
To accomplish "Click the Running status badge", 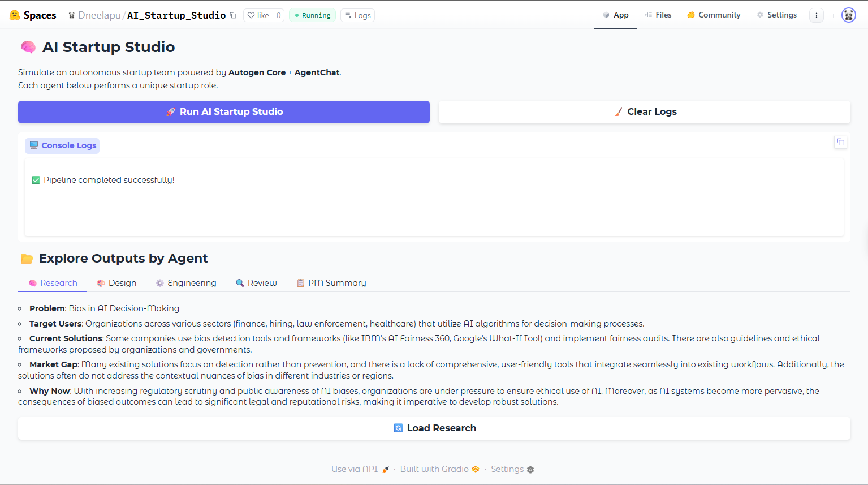I will 312,15.
